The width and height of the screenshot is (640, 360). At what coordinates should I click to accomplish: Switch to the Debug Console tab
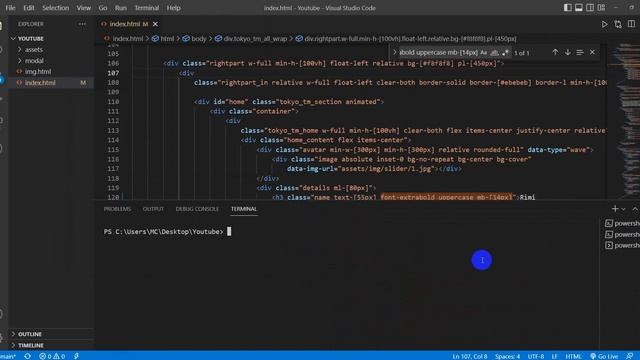click(197, 209)
